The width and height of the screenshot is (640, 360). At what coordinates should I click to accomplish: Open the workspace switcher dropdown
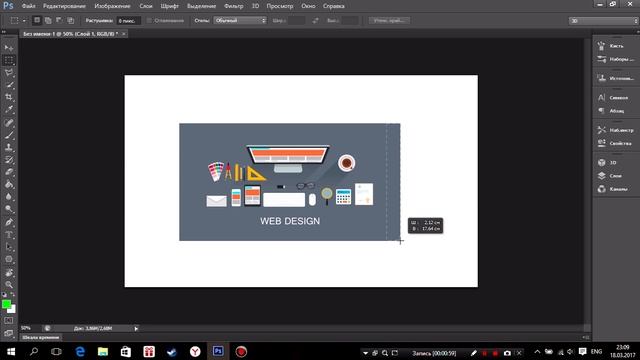click(x=603, y=21)
